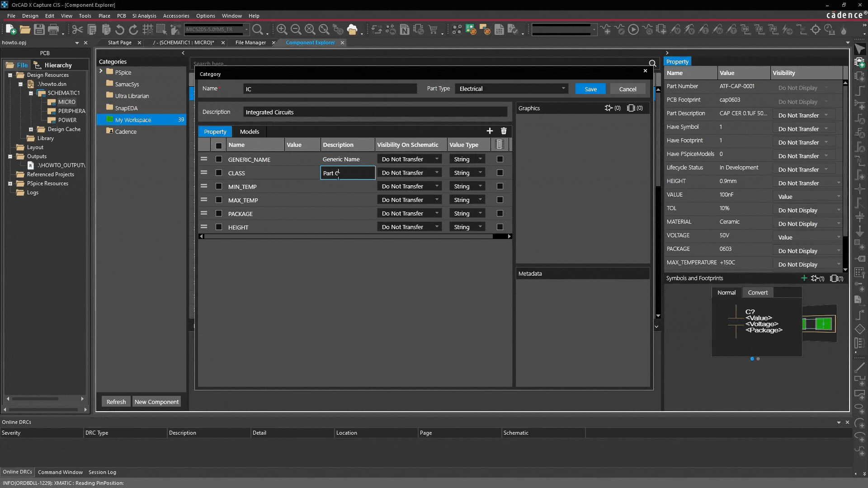Image resolution: width=868 pixels, height=488 pixels.
Task: Click the Zoom In magnifier icon
Action: coord(282,30)
